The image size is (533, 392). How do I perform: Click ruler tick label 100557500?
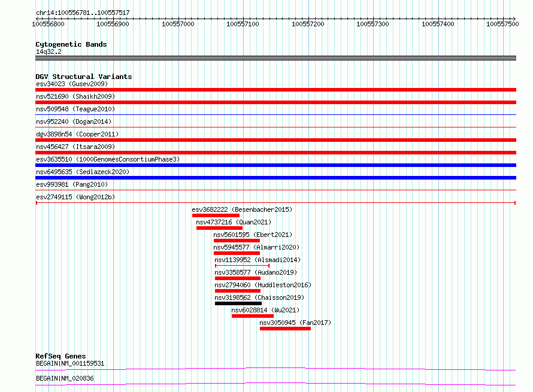(502, 24)
